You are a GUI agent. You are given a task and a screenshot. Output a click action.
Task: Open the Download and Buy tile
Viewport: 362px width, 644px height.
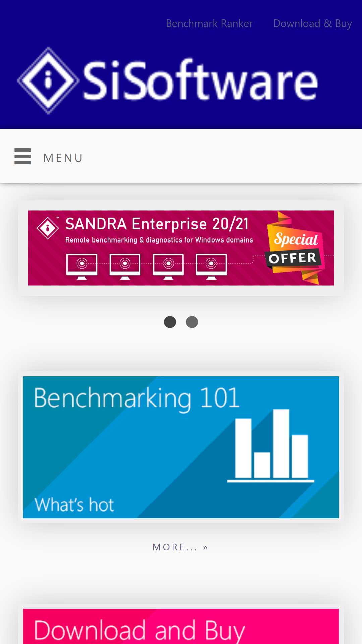[181, 626]
